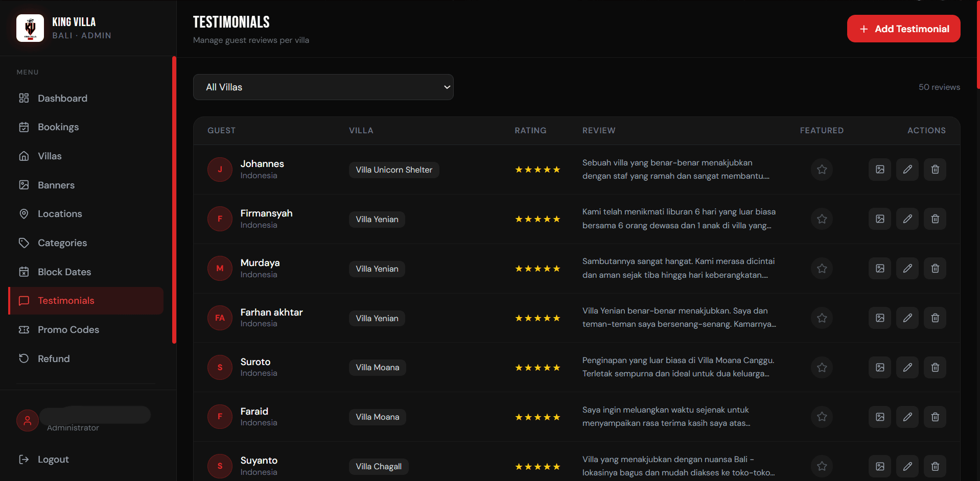
Task: Edit the Suyanto testimonial
Action: pos(907,466)
